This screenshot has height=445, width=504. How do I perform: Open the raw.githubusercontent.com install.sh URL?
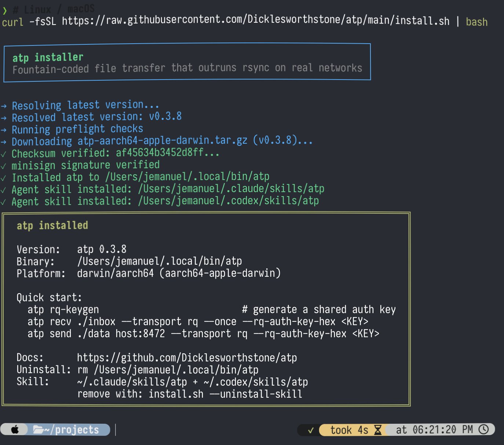[256, 21]
